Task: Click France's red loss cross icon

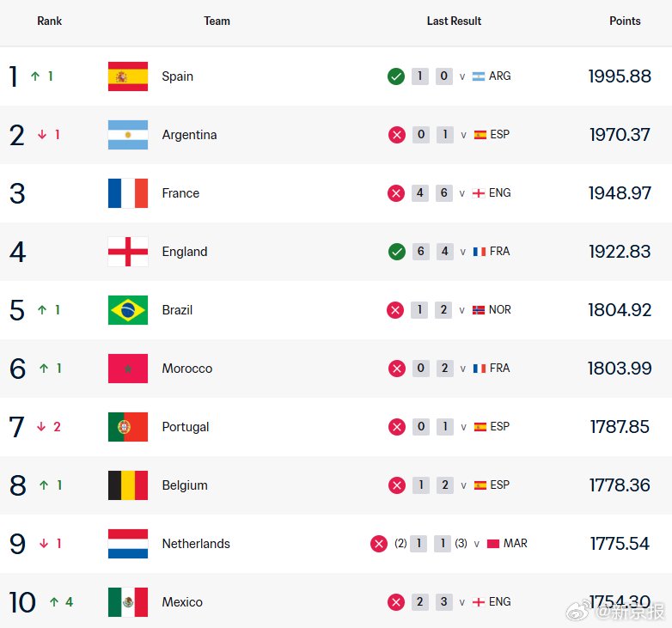Action: [x=396, y=193]
